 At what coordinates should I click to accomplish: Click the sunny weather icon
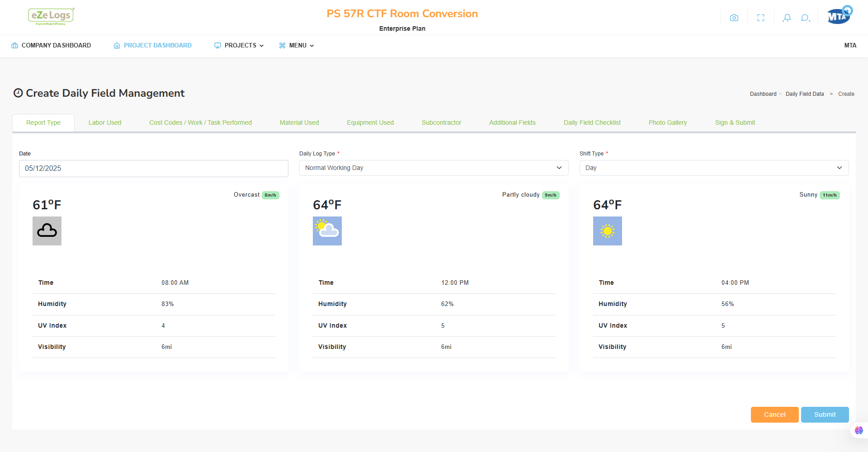tap(608, 231)
